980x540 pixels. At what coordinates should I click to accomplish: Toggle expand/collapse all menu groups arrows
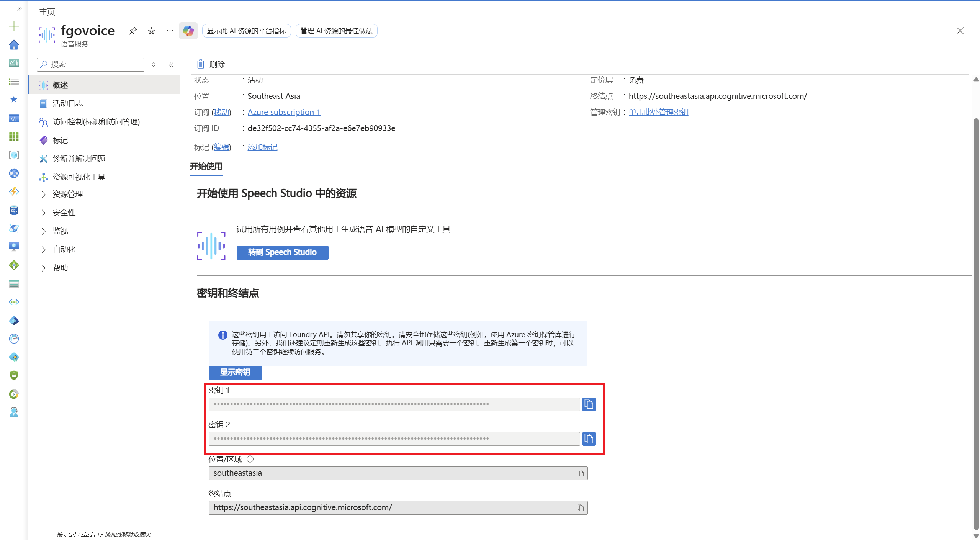154,65
